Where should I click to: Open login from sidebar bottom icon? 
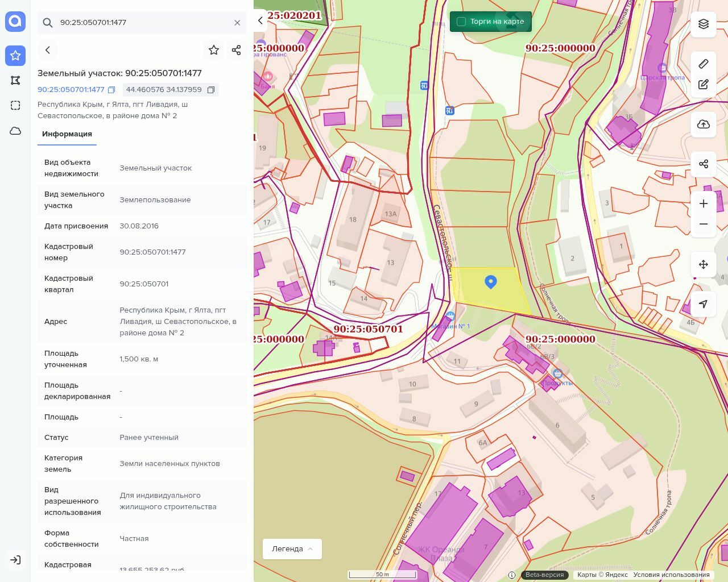coord(15,560)
